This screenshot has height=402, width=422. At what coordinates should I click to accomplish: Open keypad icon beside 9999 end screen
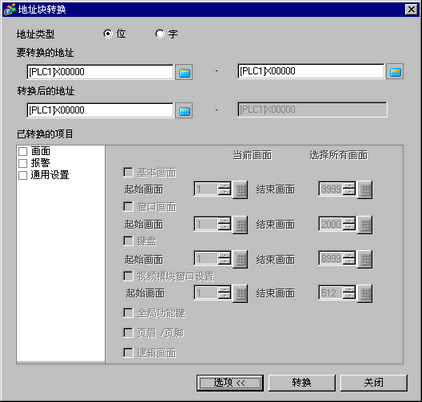click(365, 190)
